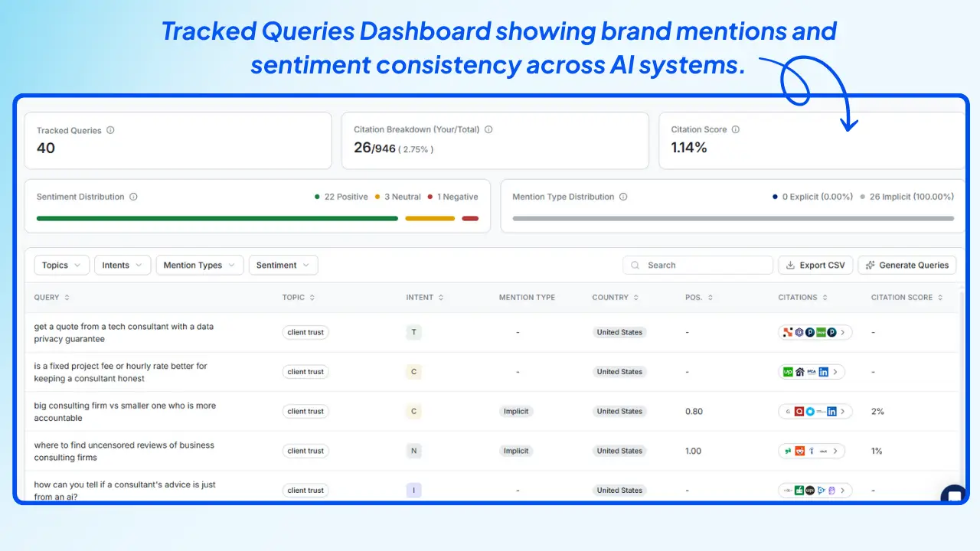Open the Topics filter dropdown
The width and height of the screenshot is (980, 551).
pos(61,265)
